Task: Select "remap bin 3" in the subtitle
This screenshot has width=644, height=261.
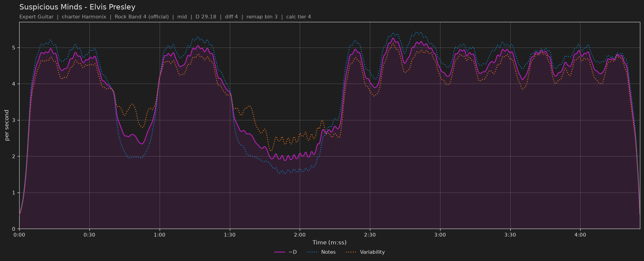Action: 262,17
